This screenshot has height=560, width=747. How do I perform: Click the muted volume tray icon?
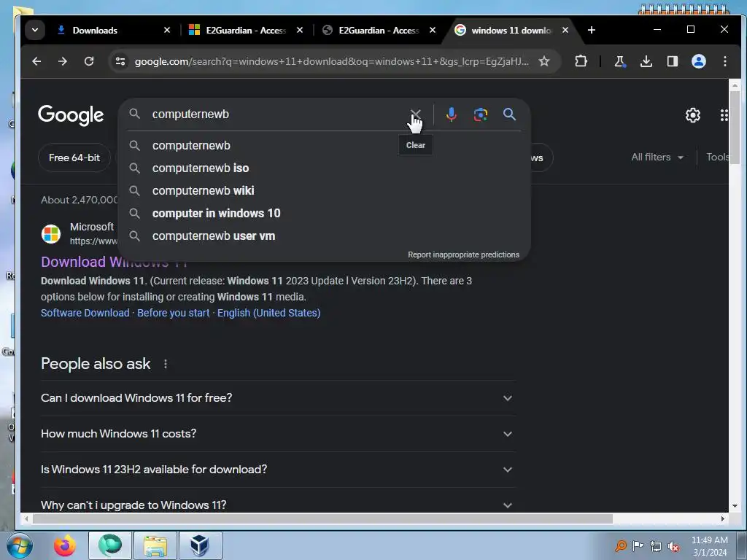673,547
